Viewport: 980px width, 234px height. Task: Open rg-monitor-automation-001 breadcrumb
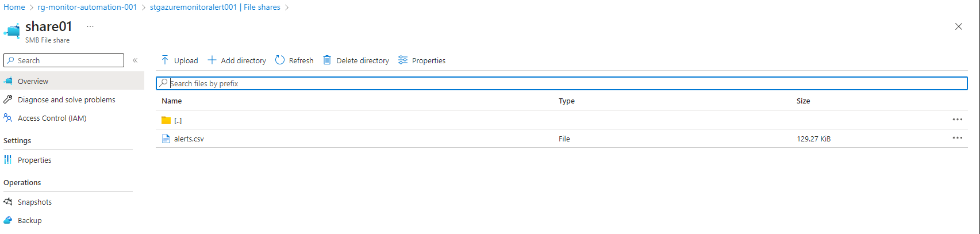tap(87, 7)
